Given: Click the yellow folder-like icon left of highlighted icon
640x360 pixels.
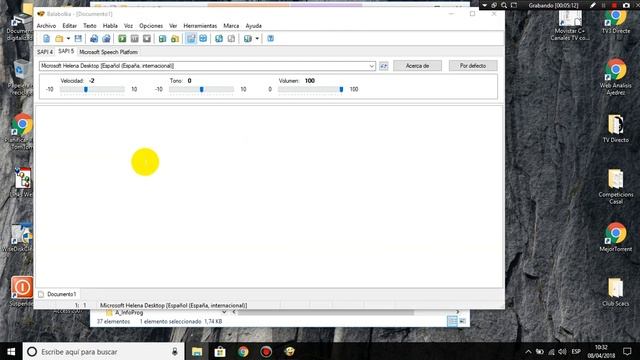Looking at the screenshot, I should coord(175,39).
